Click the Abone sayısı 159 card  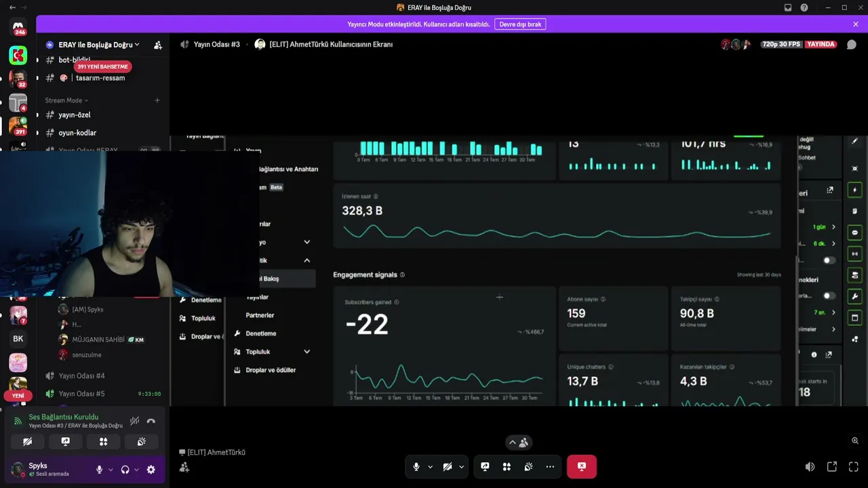pyautogui.click(x=613, y=318)
